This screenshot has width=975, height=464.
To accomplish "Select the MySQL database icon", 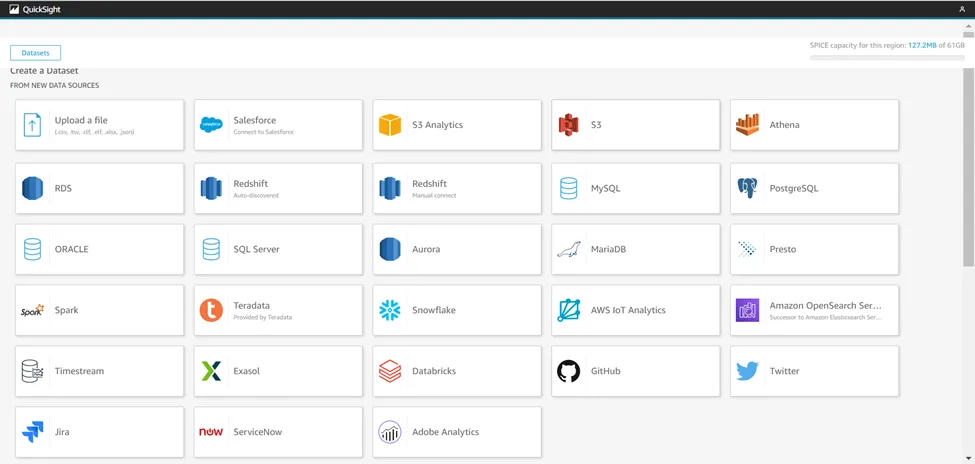I will pos(568,188).
